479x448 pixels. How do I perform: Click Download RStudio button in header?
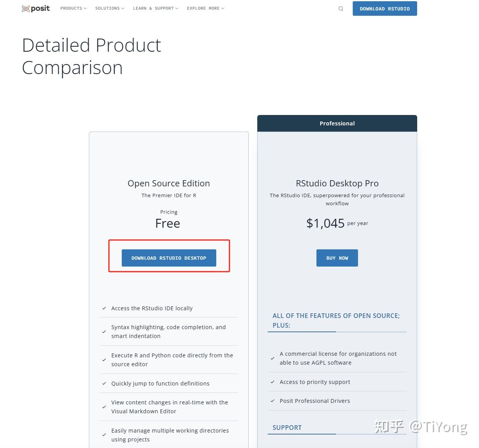(x=385, y=8)
